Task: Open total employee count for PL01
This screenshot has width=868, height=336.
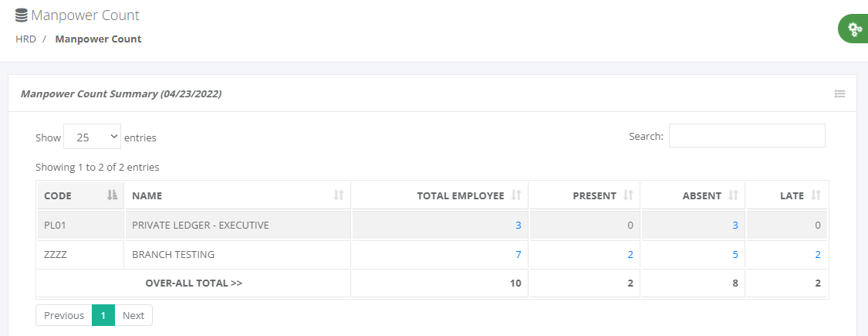Action: 518,226
